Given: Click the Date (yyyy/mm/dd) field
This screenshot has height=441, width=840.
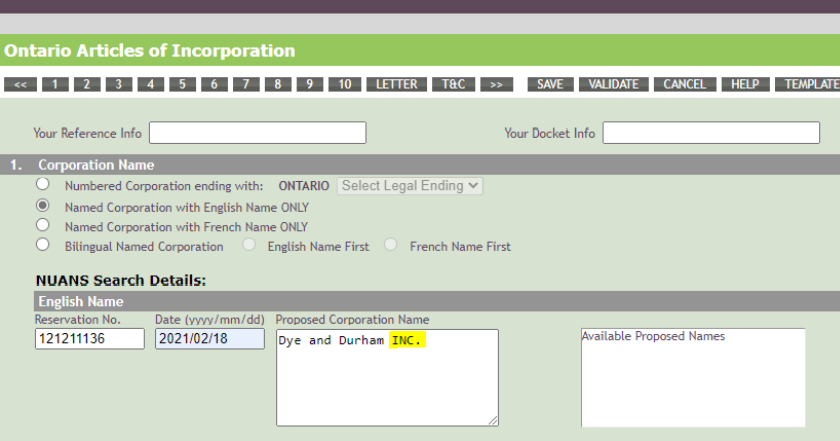Looking at the screenshot, I should (209, 339).
